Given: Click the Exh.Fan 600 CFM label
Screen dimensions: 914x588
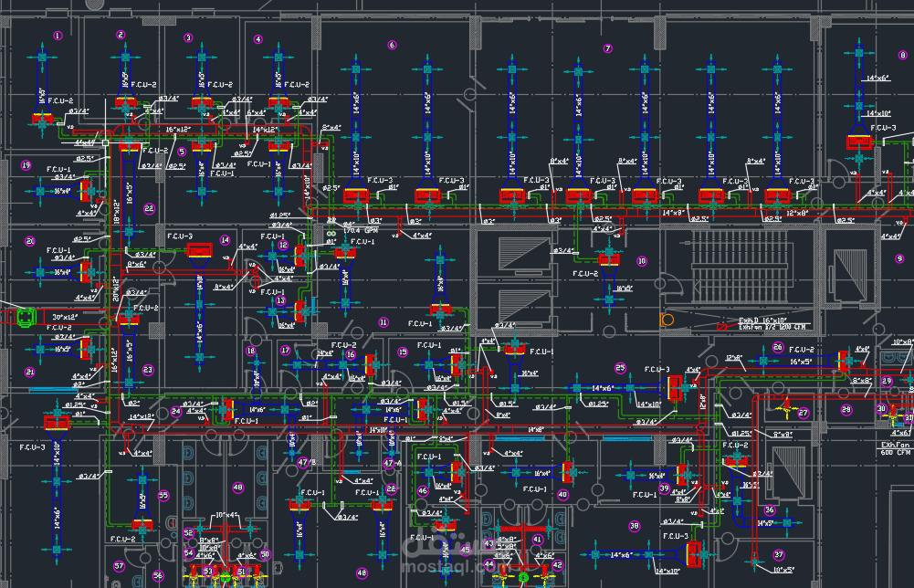Looking at the screenshot, I should coord(896,448).
